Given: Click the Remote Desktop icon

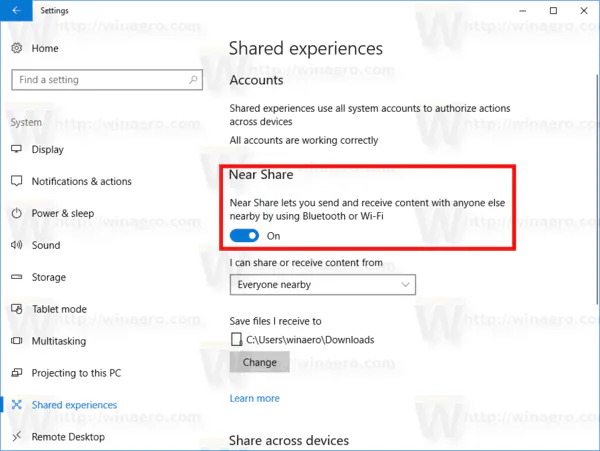Looking at the screenshot, I should pos(16,436).
